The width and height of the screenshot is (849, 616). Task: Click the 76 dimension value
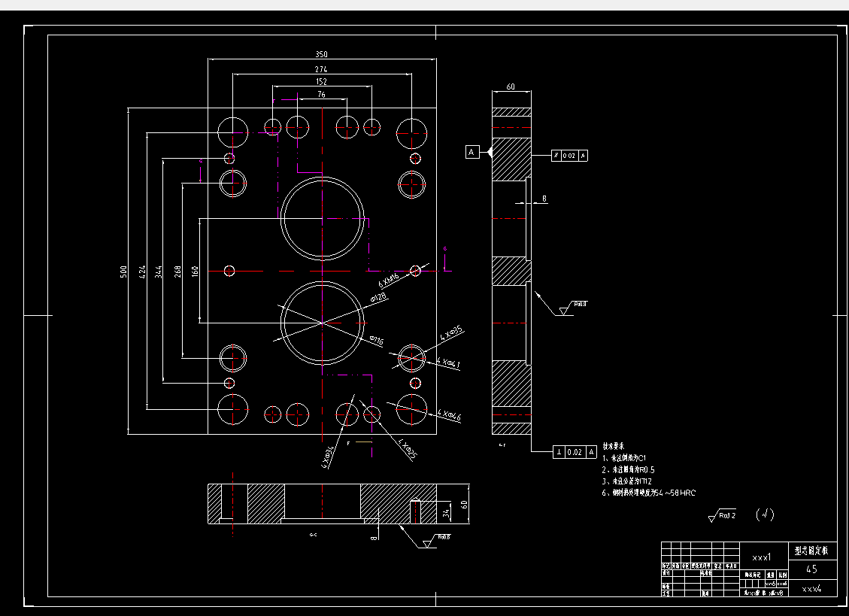322,94
